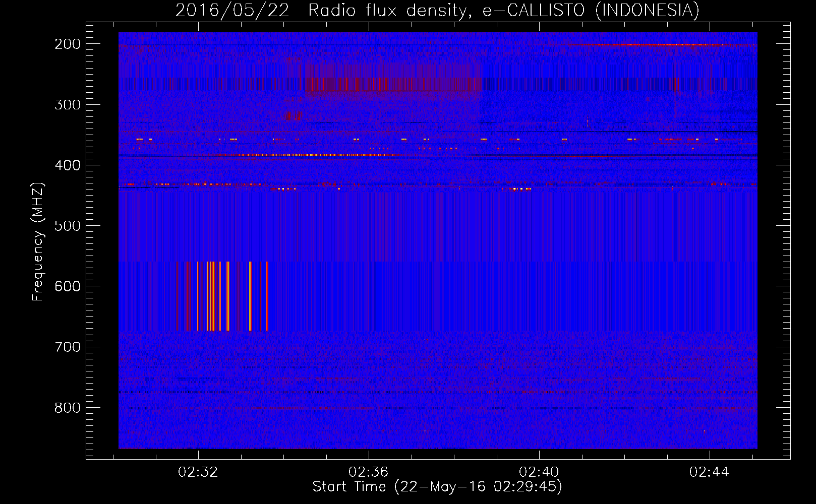Click the plot title "Radio flux density, e-CALLISTO (INDONESIA)"
This screenshot has width=816, height=504.
pos(504,10)
